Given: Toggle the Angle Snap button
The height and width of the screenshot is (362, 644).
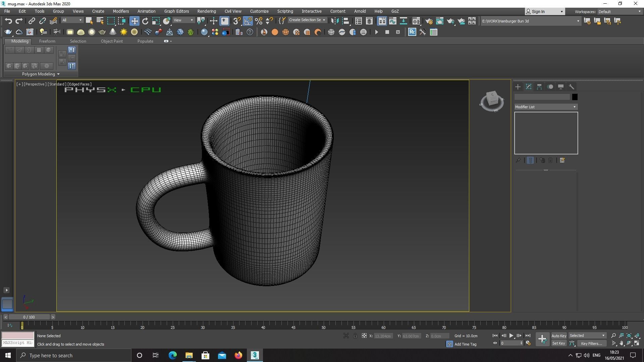Looking at the screenshot, I should click(x=248, y=21).
